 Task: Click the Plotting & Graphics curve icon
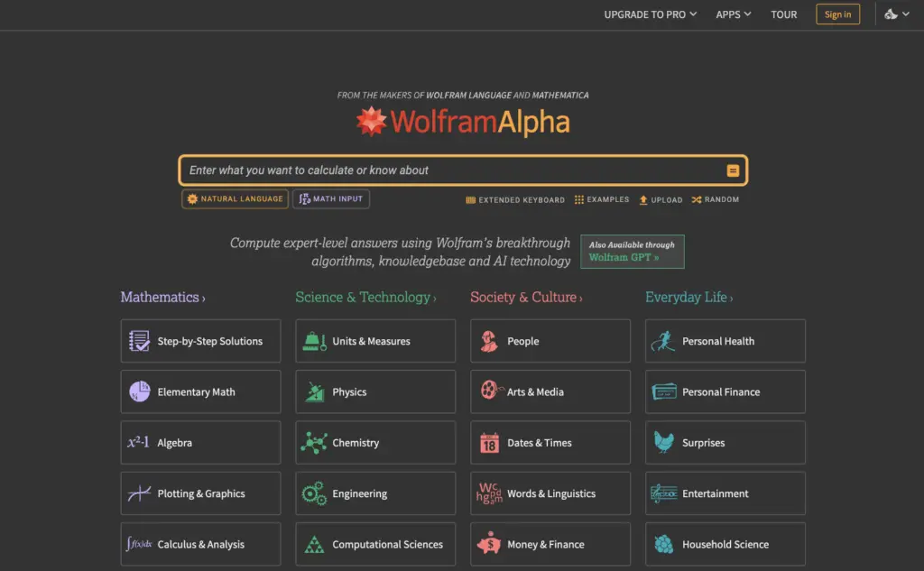click(x=139, y=493)
